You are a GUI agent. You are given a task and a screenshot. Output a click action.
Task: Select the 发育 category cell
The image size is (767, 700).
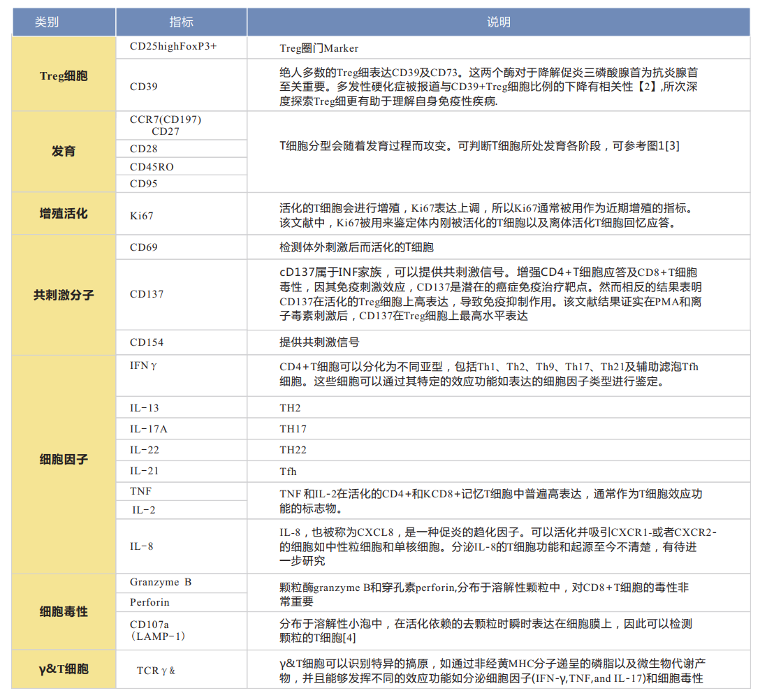tap(63, 150)
